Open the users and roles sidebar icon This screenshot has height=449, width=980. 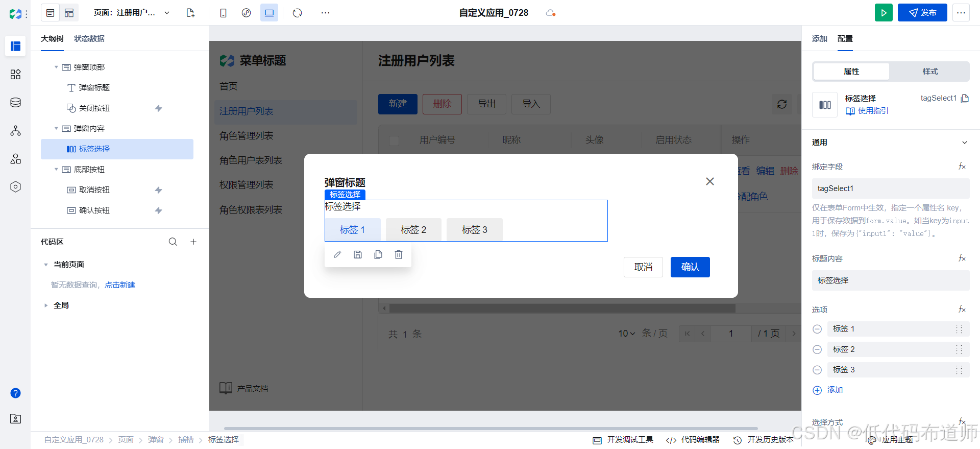(15, 159)
